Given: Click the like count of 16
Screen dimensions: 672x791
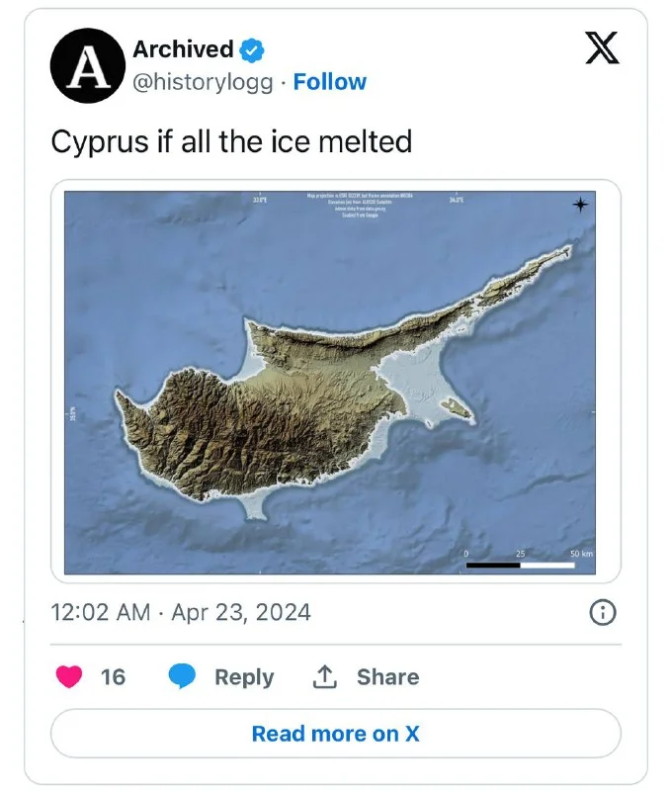Looking at the screenshot, I should pos(114,677).
